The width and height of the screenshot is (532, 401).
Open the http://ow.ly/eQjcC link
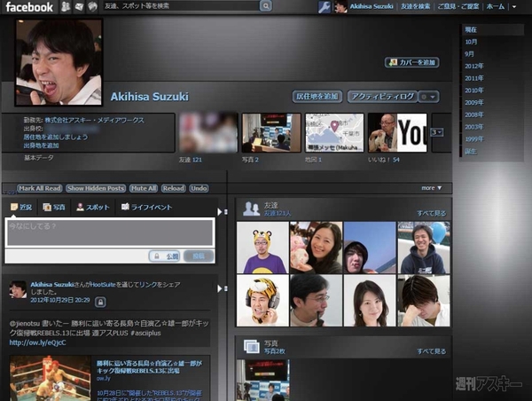tap(37, 342)
